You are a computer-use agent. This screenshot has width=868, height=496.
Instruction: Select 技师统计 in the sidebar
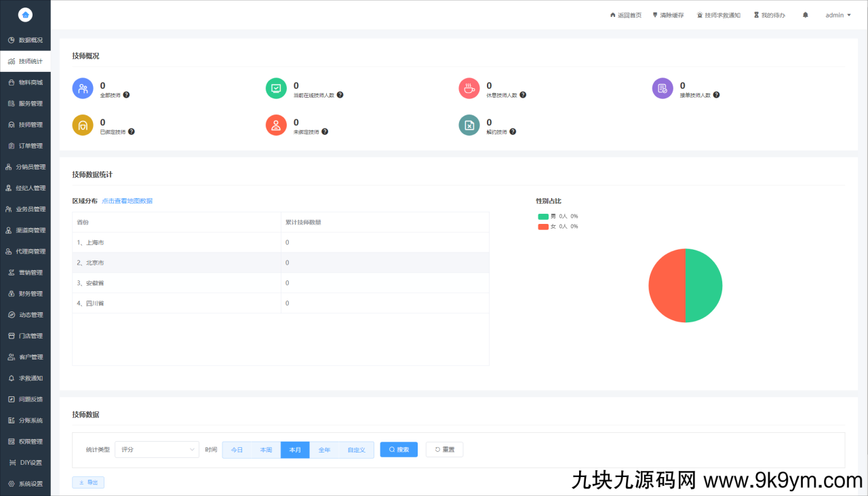(x=25, y=61)
